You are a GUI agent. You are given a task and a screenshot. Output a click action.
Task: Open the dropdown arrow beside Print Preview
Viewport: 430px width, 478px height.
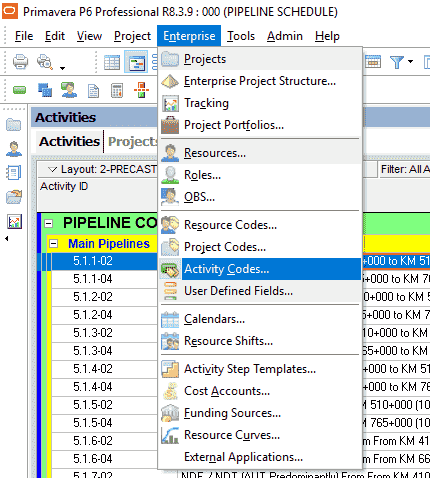pos(62,68)
